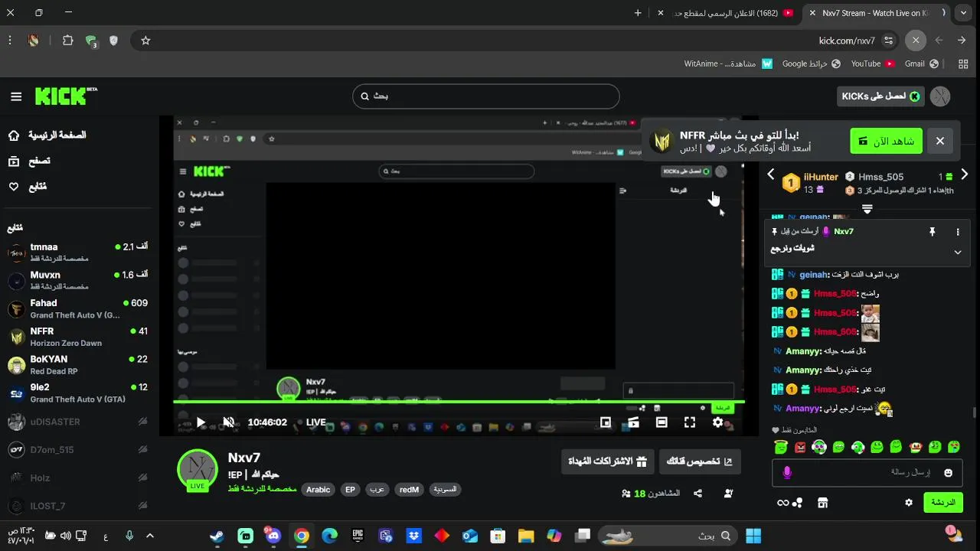The height and width of the screenshot is (551, 980).
Task: Insert the halo green emote
Action: coord(780,447)
